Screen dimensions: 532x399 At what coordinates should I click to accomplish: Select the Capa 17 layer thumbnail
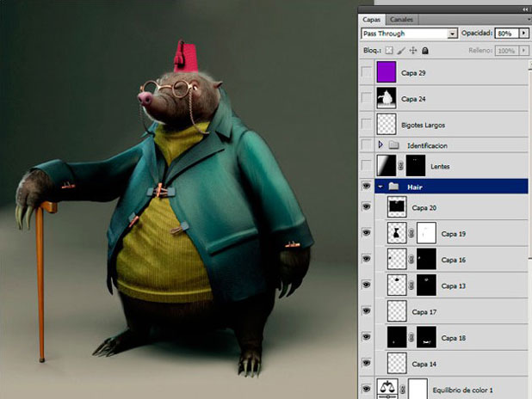pos(397,311)
